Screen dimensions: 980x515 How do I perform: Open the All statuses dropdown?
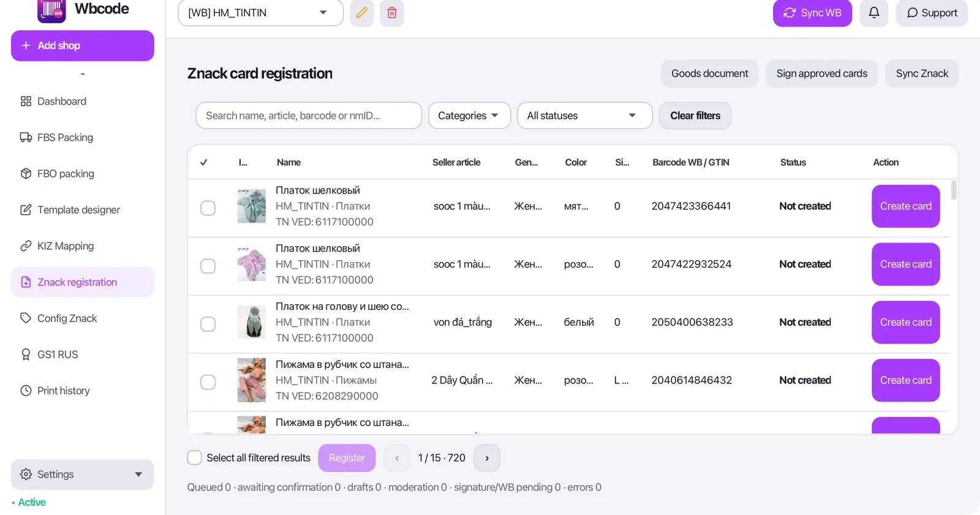click(x=584, y=116)
